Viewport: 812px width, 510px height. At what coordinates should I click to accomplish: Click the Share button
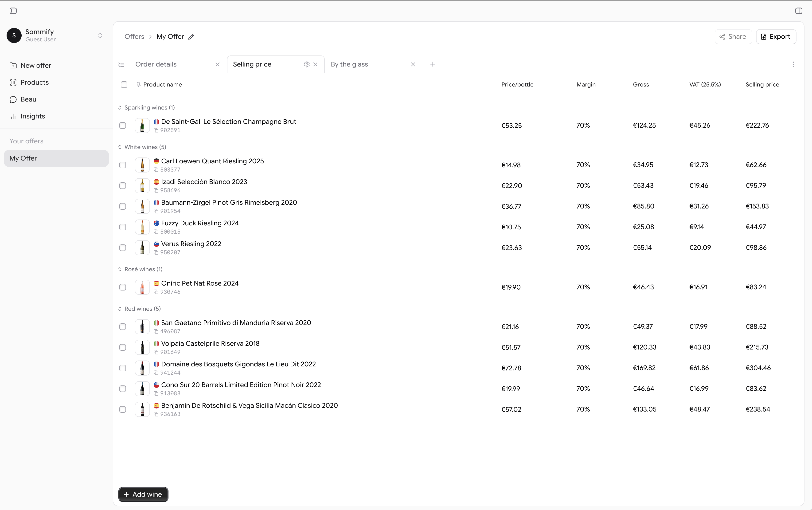[733, 36]
